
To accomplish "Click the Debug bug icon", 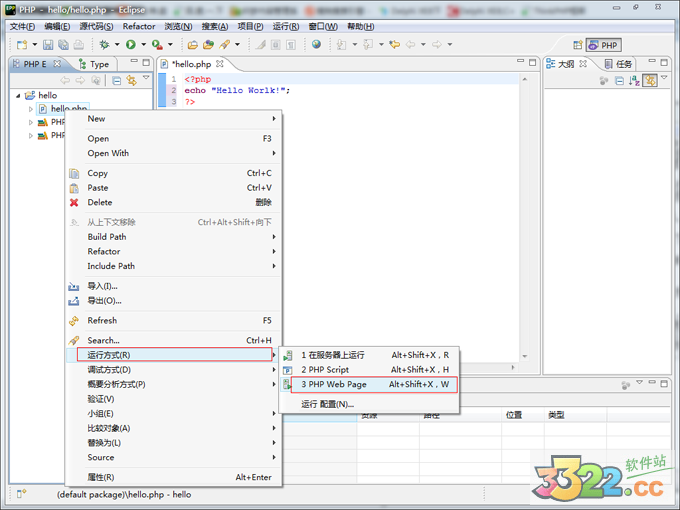I will click(104, 45).
